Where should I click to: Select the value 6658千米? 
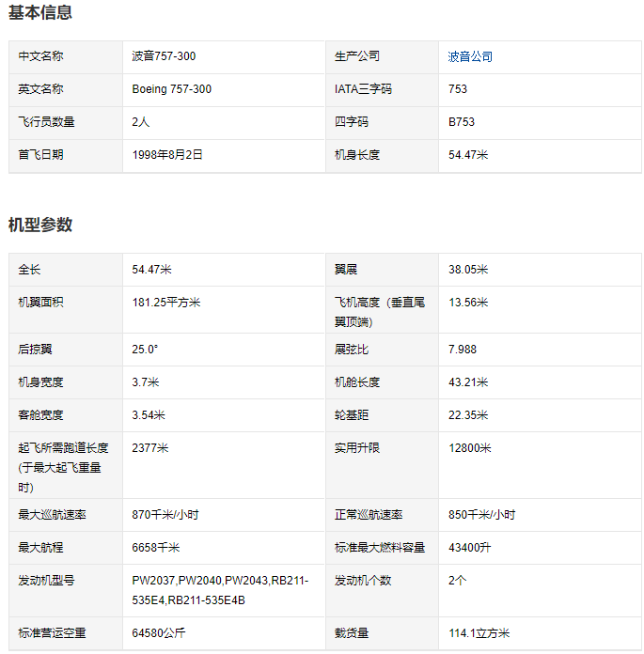coord(156,548)
